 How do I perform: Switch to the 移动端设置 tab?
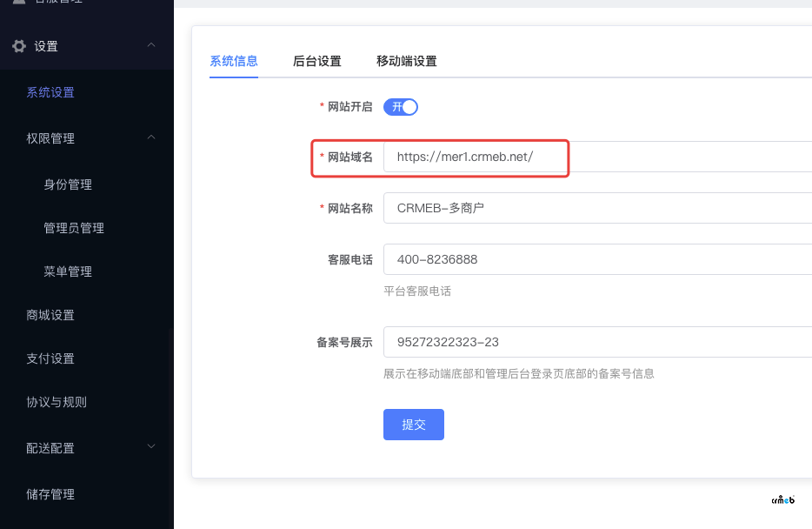406,61
